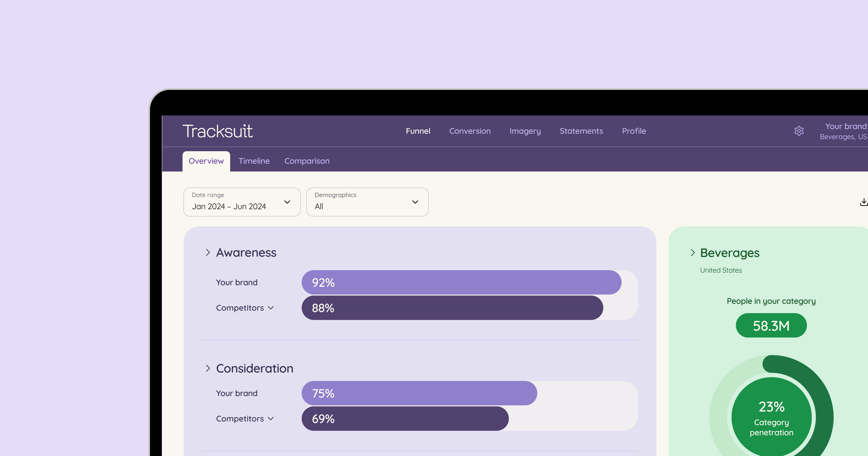Open settings via the gear icon
Viewport: 868px width, 456px height.
[799, 131]
